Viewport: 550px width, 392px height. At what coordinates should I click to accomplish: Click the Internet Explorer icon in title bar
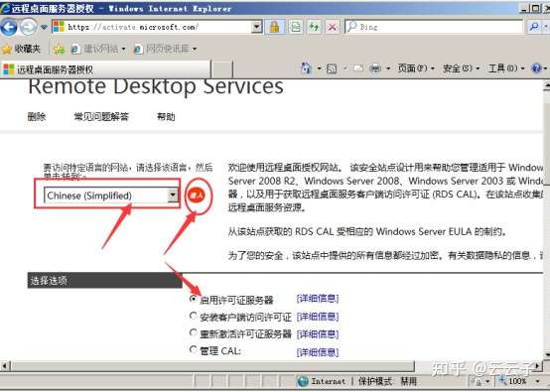[x=5, y=8]
